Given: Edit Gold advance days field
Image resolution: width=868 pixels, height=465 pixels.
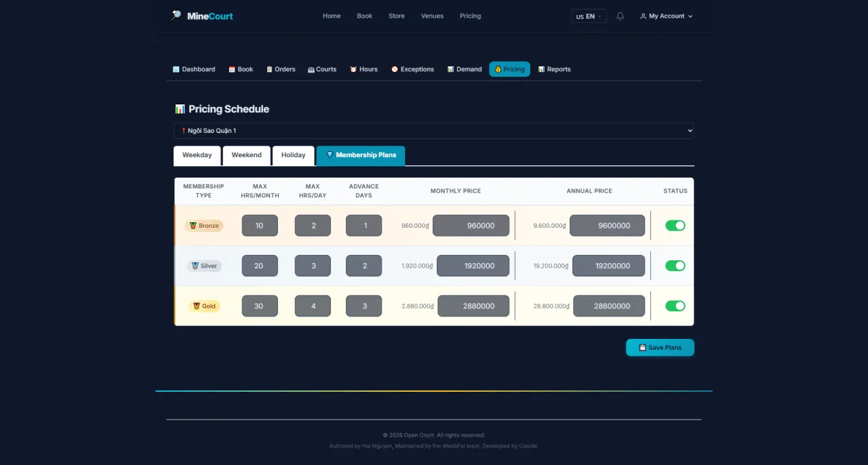Looking at the screenshot, I should (364, 306).
